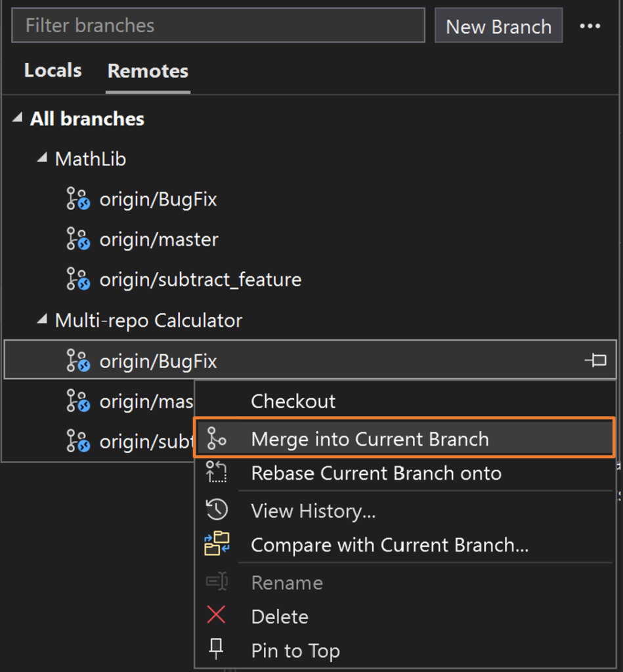Image resolution: width=623 pixels, height=672 pixels.
Task: Toggle the pin on the selected origin/BugFix row
Action: pyautogui.click(x=595, y=360)
